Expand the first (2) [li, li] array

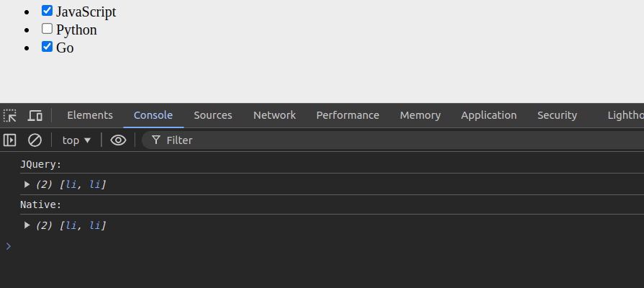coord(27,184)
